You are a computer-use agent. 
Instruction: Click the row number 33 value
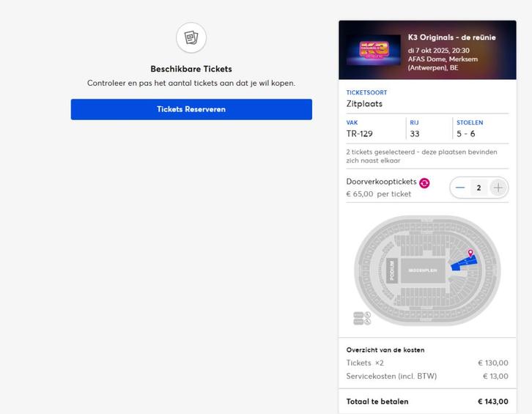415,134
